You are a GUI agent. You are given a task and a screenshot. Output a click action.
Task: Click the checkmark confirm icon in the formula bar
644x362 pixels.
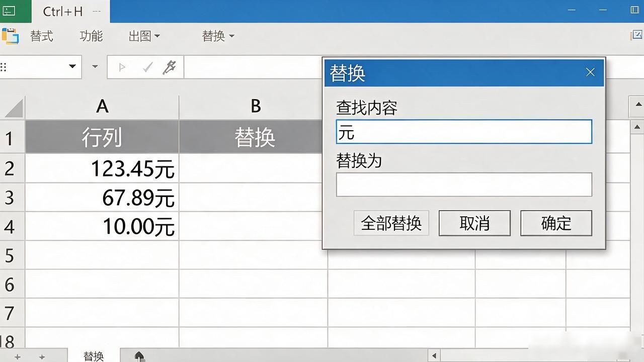[147, 67]
